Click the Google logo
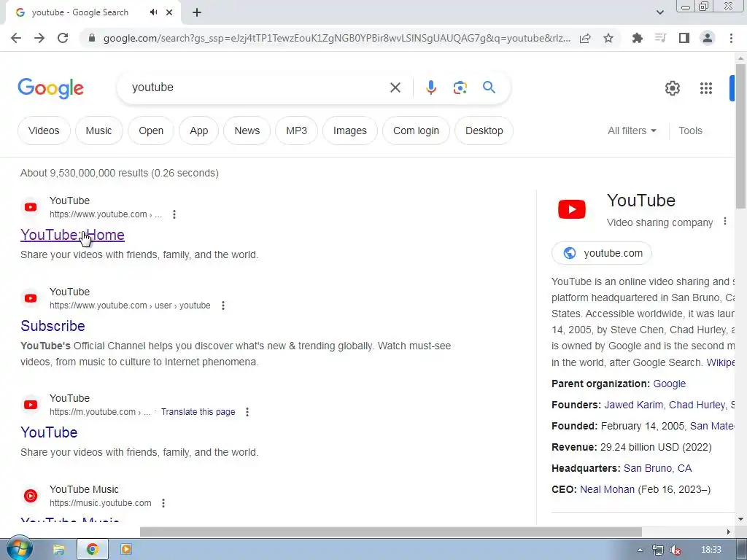 pyautogui.click(x=50, y=88)
